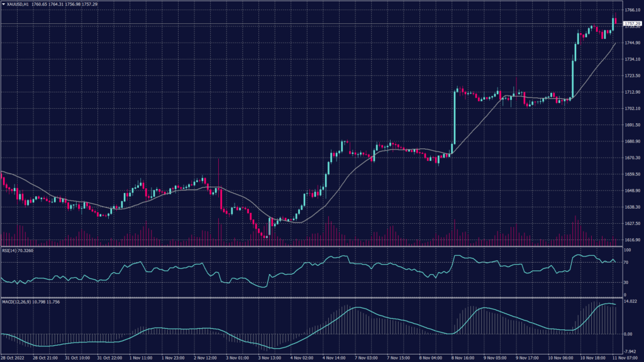Click the divider between price chart and RSI
The image size is (644, 362).
click(314, 246)
